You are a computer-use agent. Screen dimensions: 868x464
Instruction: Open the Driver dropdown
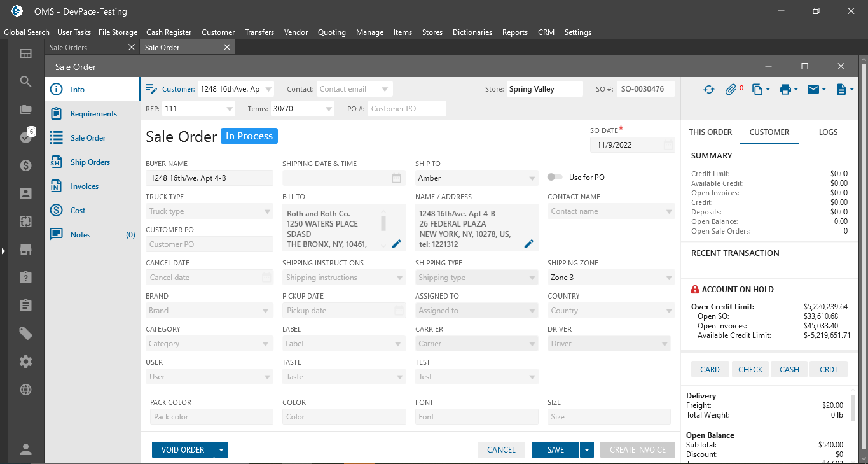click(665, 344)
